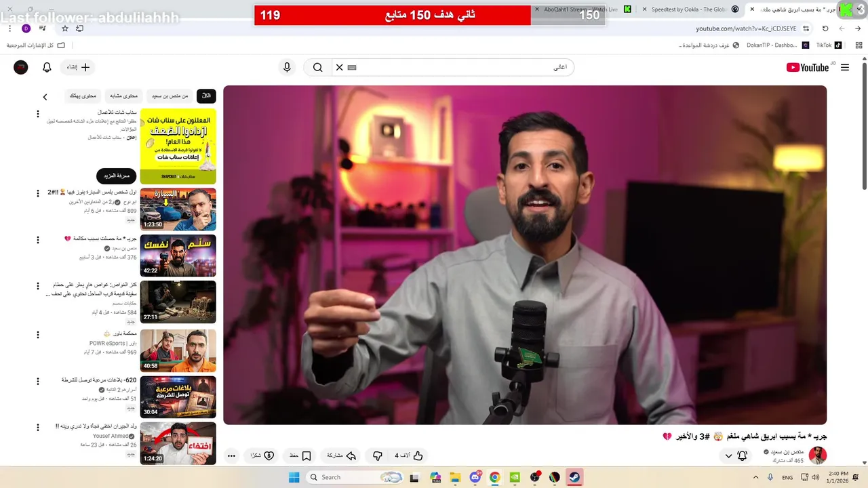
Task: Select the من متعب بن سعيد chip
Action: [170, 96]
